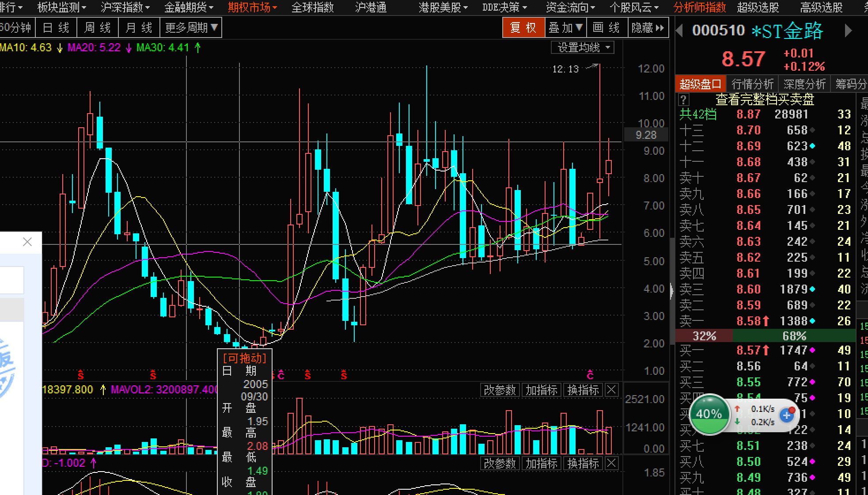Click the green 40% memory ball
Image resolution: width=868 pixels, height=495 pixels.
[x=709, y=414]
